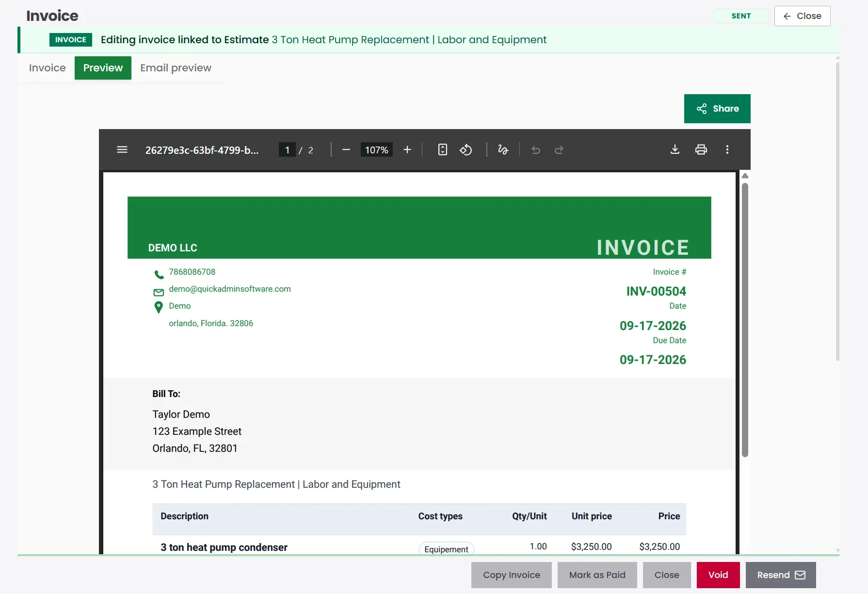Redo the annotation

[x=559, y=150]
